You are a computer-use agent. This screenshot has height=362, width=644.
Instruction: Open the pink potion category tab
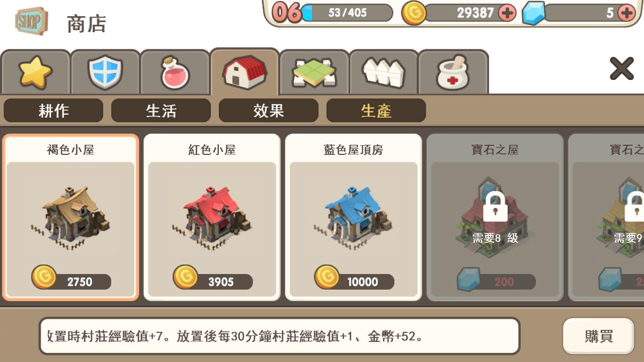175,72
